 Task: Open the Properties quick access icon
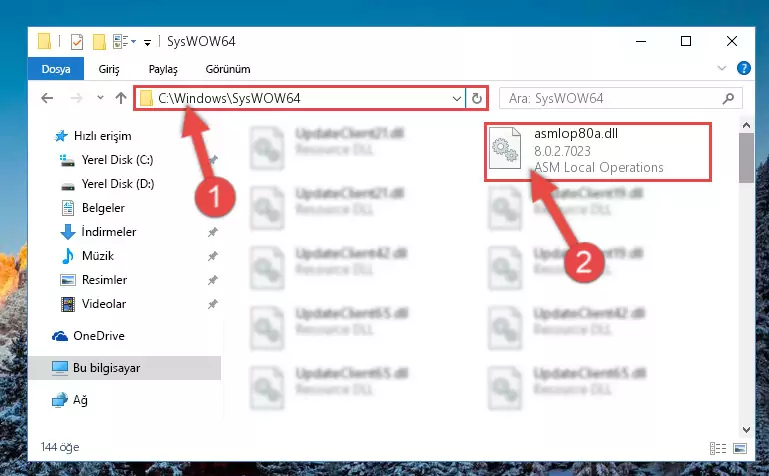coord(77,42)
